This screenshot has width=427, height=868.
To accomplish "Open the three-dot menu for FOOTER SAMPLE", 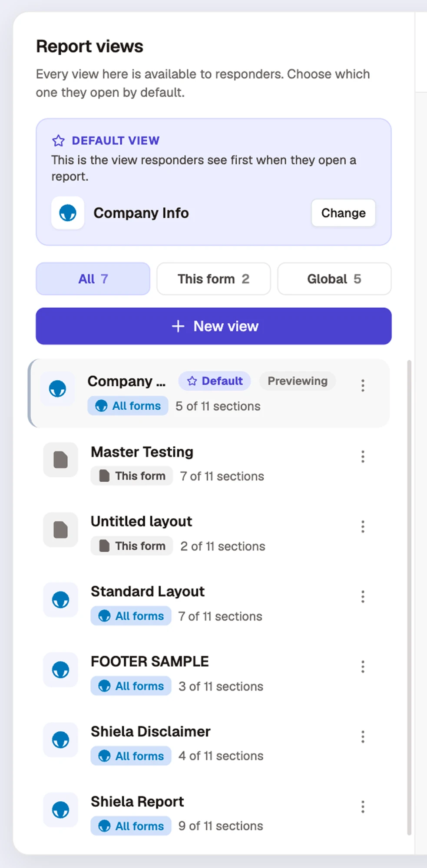I will [x=363, y=667].
